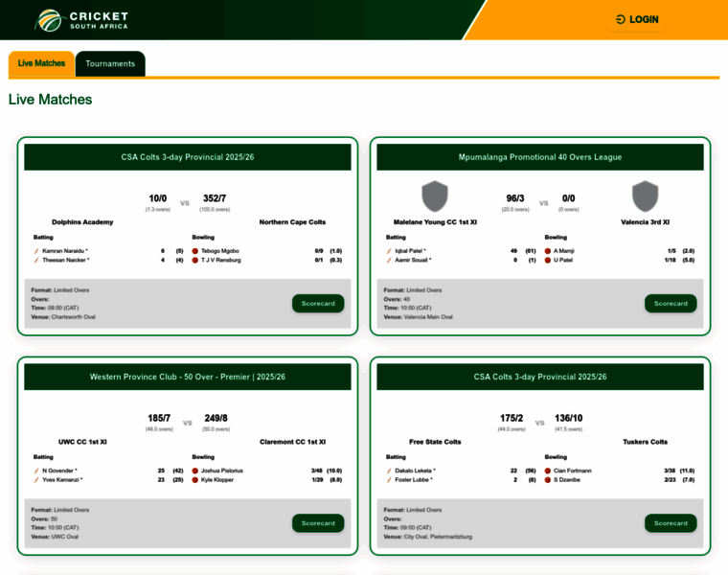Click venue City Oval, Pietermaritzburg text

coord(438,537)
